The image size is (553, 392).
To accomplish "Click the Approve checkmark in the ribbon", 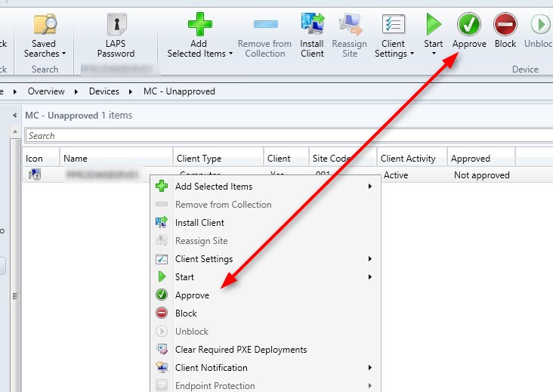I will click(x=469, y=25).
